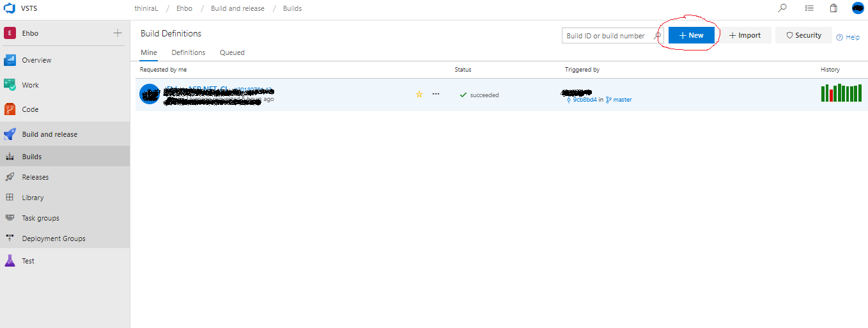Open the search magnifier in top bar
The image size is (868, 328).
point(782,8)
